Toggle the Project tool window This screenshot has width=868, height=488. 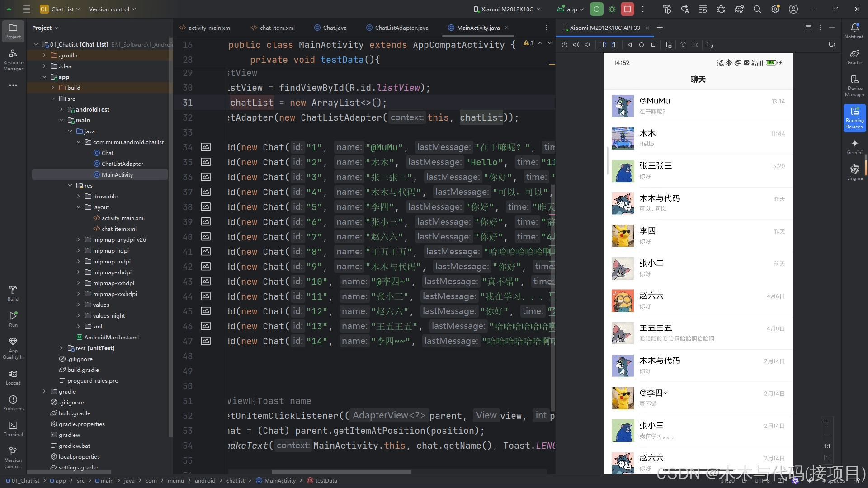point(13,31)
